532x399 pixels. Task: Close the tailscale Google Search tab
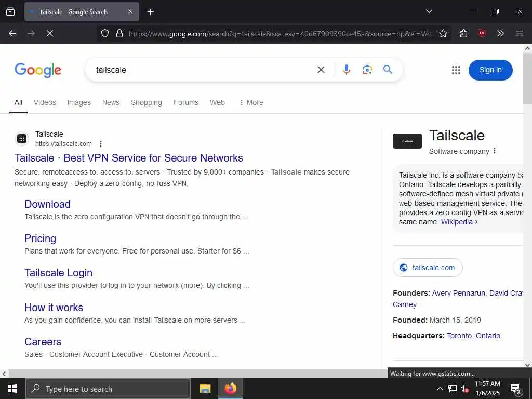click(130, 11)
